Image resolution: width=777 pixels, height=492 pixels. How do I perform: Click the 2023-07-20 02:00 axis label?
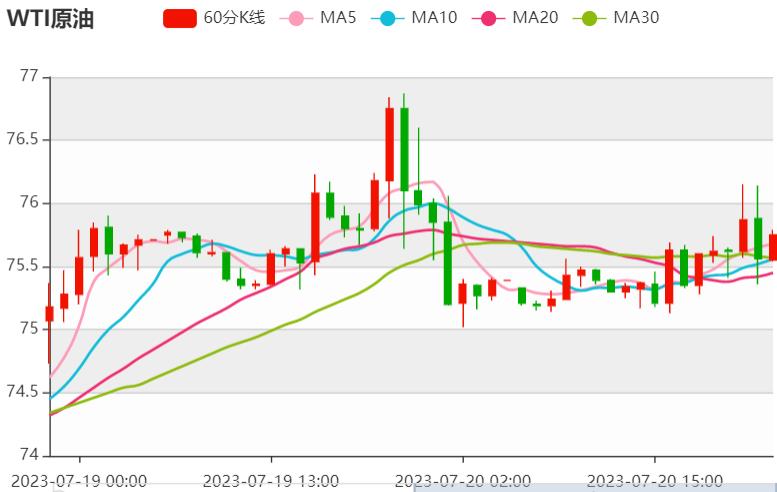coord(463,481)
